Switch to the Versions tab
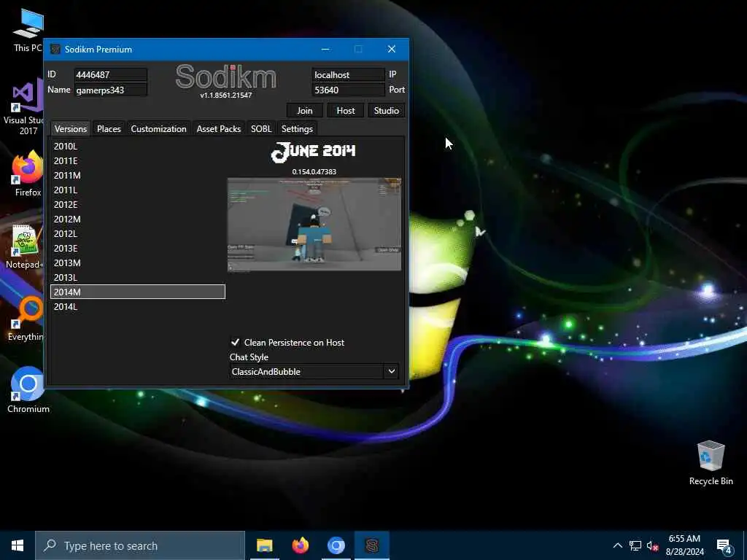The width and height of the screenshot is (747, 560). coord(71,128)
